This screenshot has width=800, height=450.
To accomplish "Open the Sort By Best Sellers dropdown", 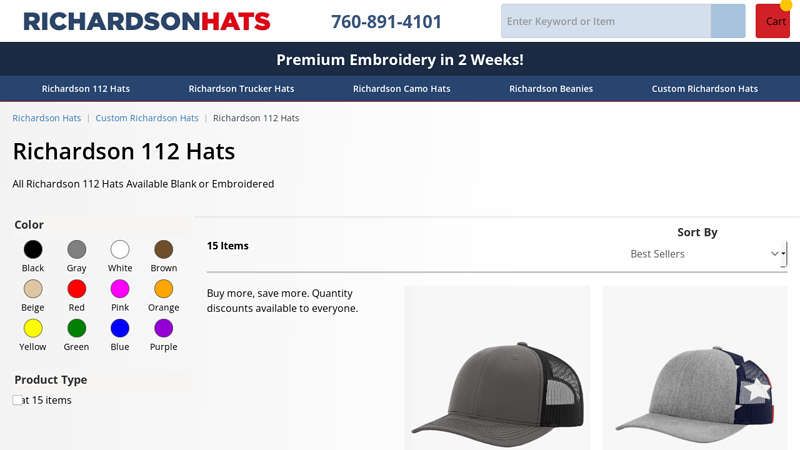I will click(707, 254).
